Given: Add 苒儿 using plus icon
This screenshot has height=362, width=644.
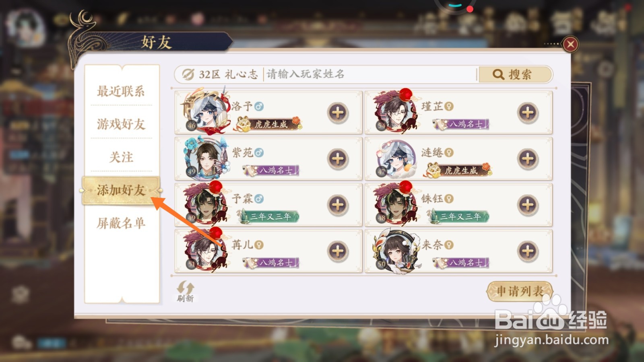Looking at the screenshot, I should coord(338,251).
